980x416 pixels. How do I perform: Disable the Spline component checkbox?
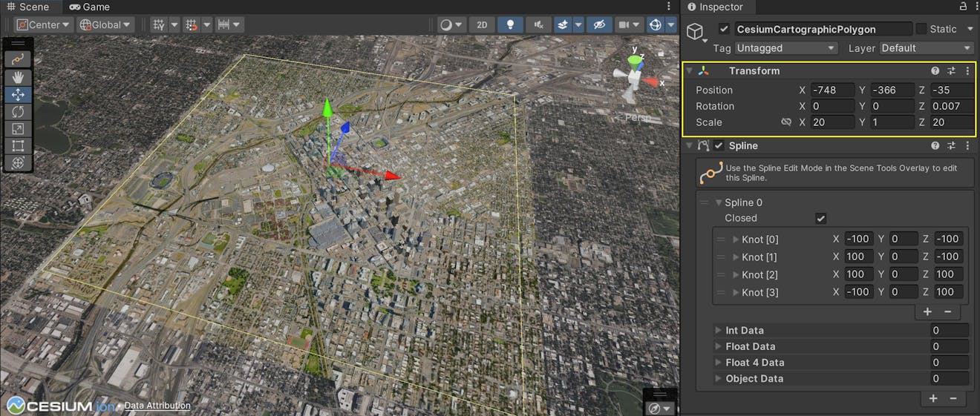tap(719, 146)
